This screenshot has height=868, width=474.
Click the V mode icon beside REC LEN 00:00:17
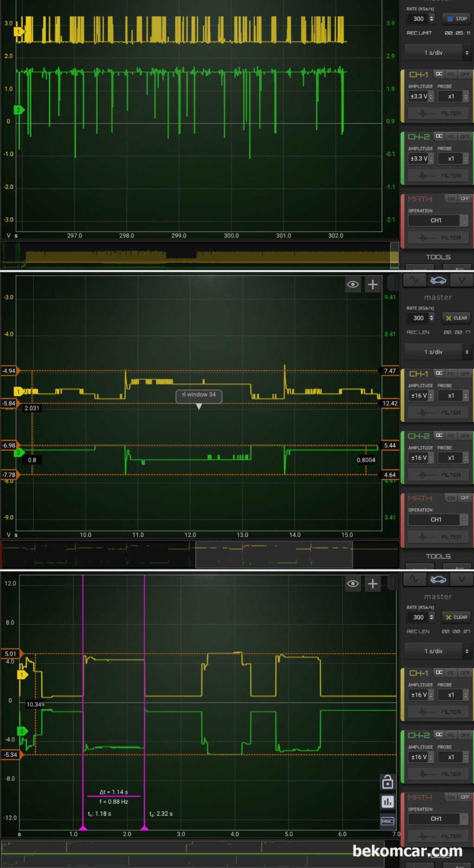click(x=461, y=280)
